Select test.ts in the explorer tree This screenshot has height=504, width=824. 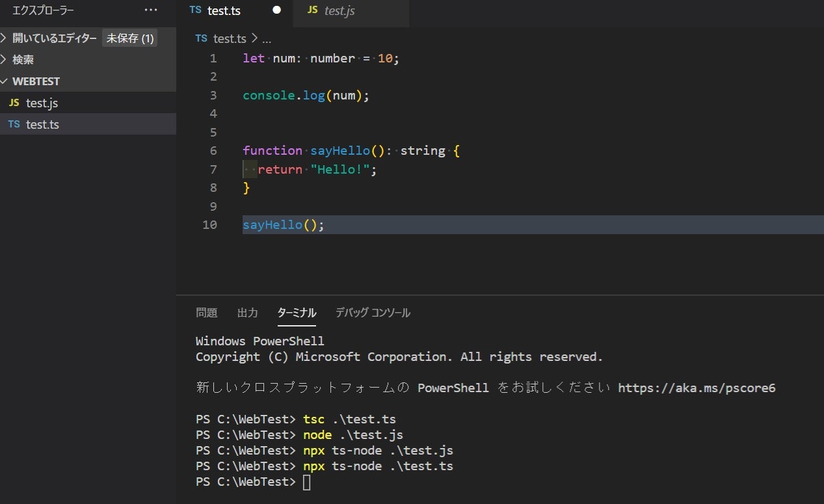88,124
